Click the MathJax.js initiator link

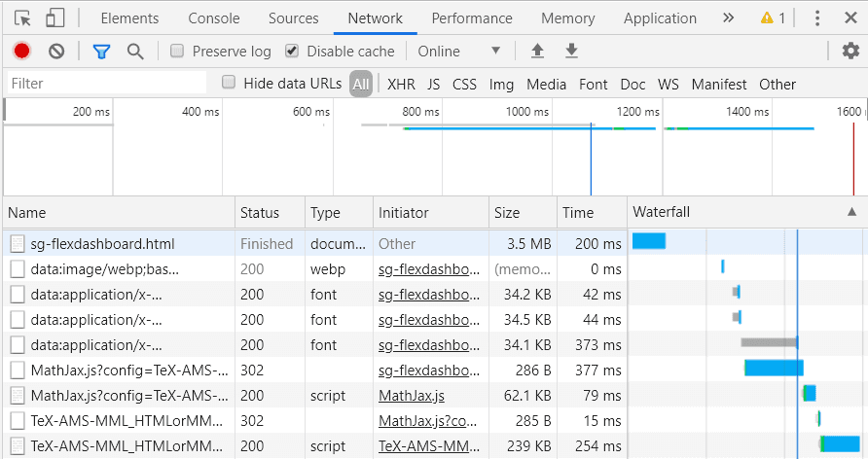[x=412, y=395]
